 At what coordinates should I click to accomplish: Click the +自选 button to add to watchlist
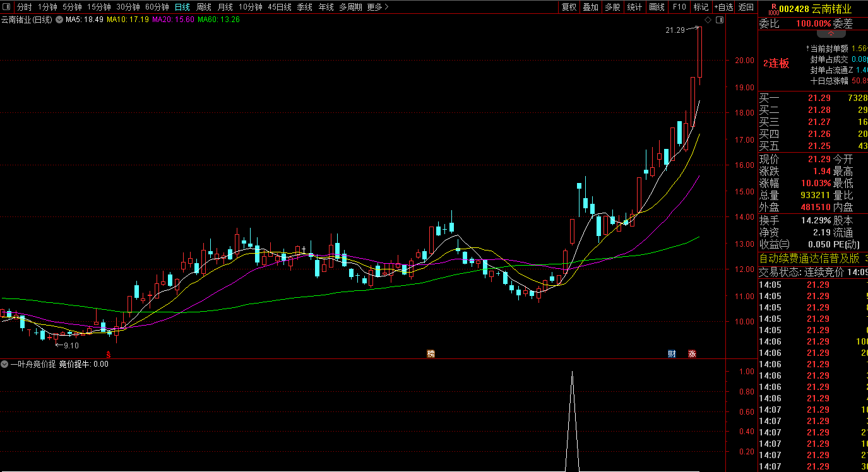coord(723,7)
